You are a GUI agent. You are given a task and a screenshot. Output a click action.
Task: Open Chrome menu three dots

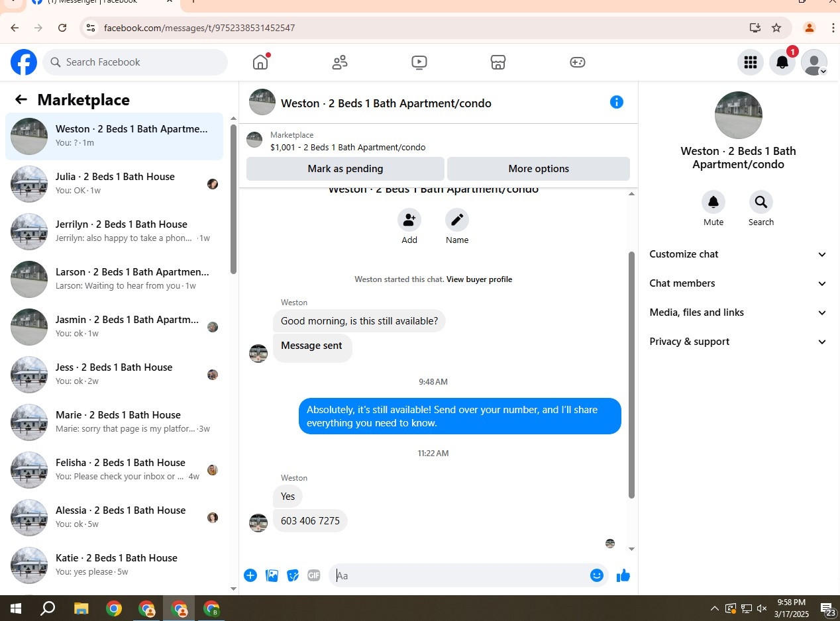(833, 28)
